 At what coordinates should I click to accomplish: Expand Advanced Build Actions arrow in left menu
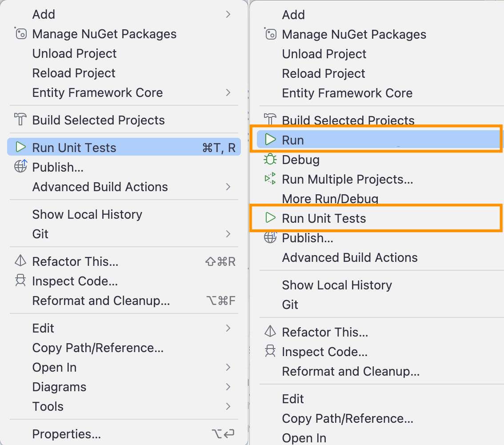228,187
